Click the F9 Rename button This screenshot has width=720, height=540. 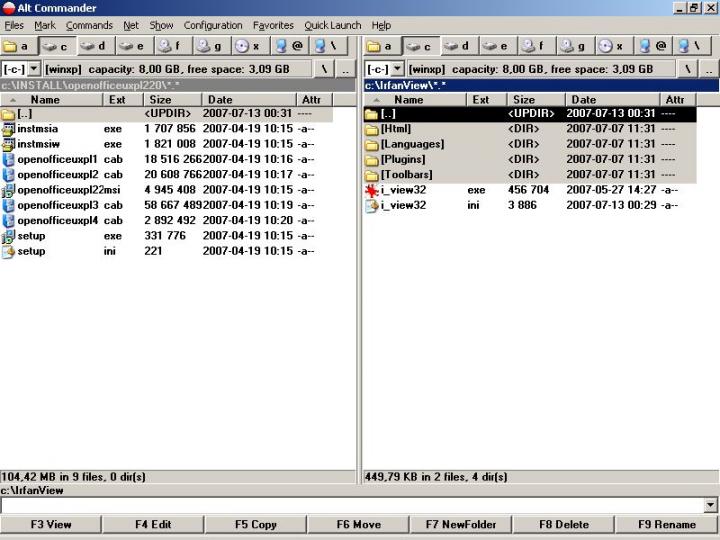click(667, 524)
